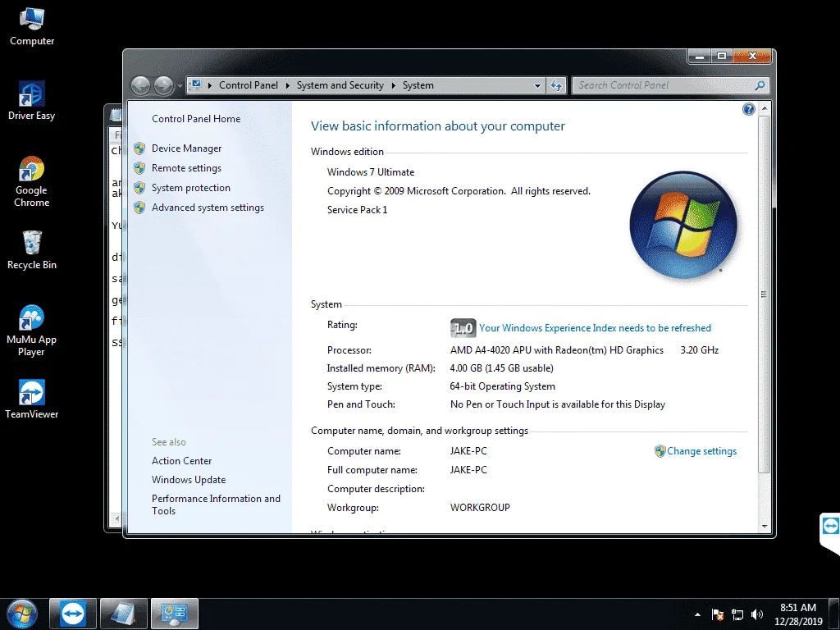The width and height of the screenshot is (840, 630).
Task: Switch to TeamViewer taskbar button
Action: pyautogui.click(x=73, y=614)
